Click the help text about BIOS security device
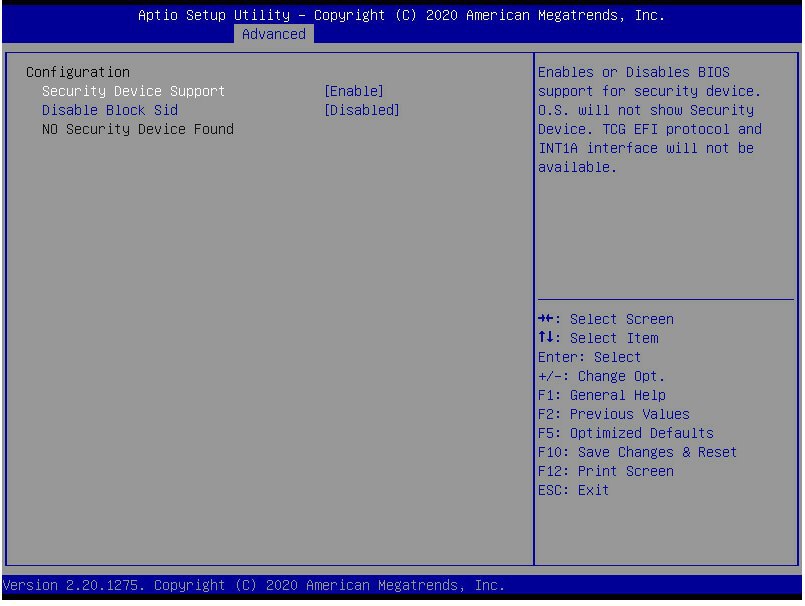This screenshot has height=606, width=805. coord(650,119)
